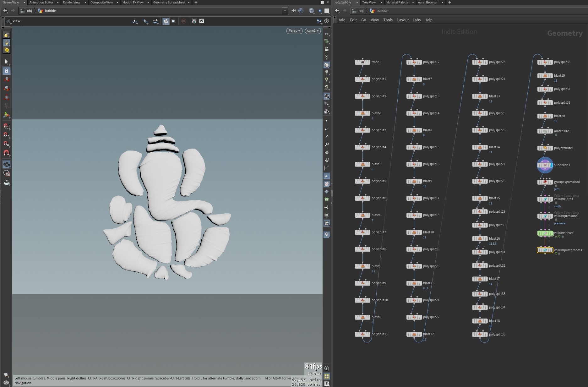The width and height of the screenshot is (588, 387).
Task: Go back using network editor back arrow
Action: [x=337, y=11]
